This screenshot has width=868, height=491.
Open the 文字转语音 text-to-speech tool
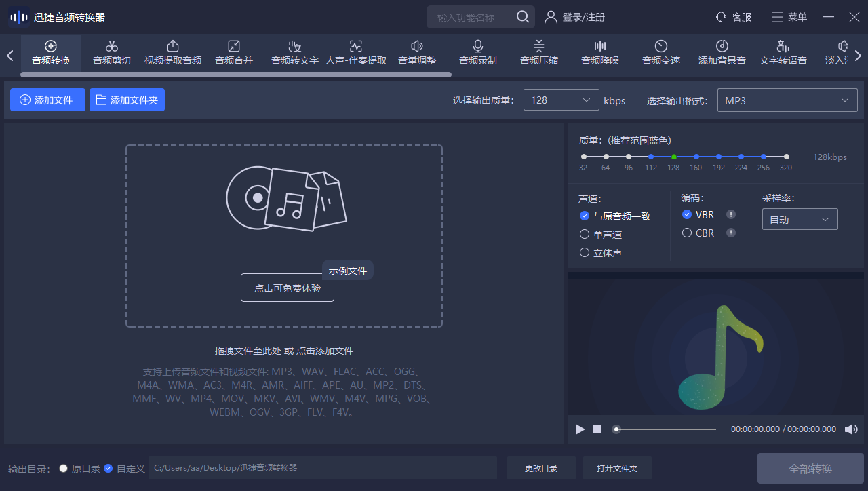(783, 53)
